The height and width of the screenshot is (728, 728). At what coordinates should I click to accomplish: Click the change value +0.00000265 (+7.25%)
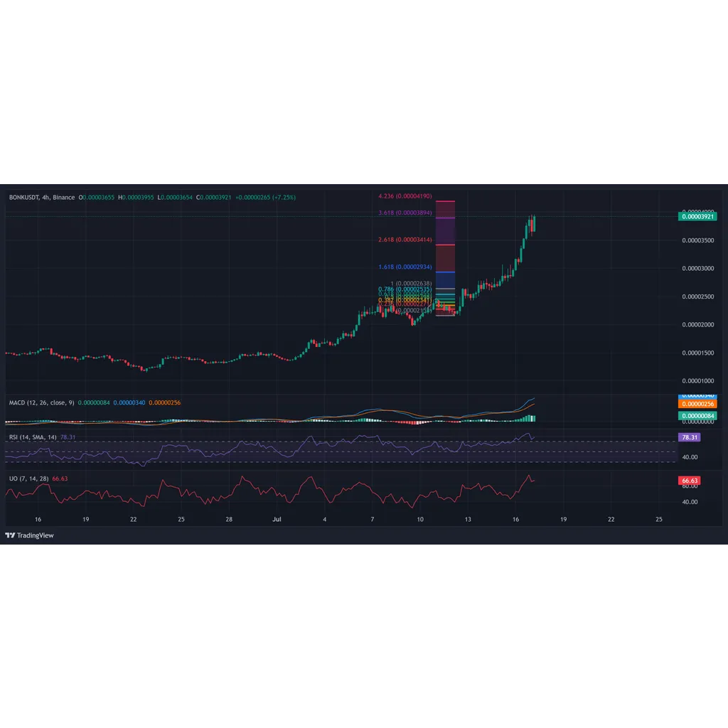tap(266, 198)
